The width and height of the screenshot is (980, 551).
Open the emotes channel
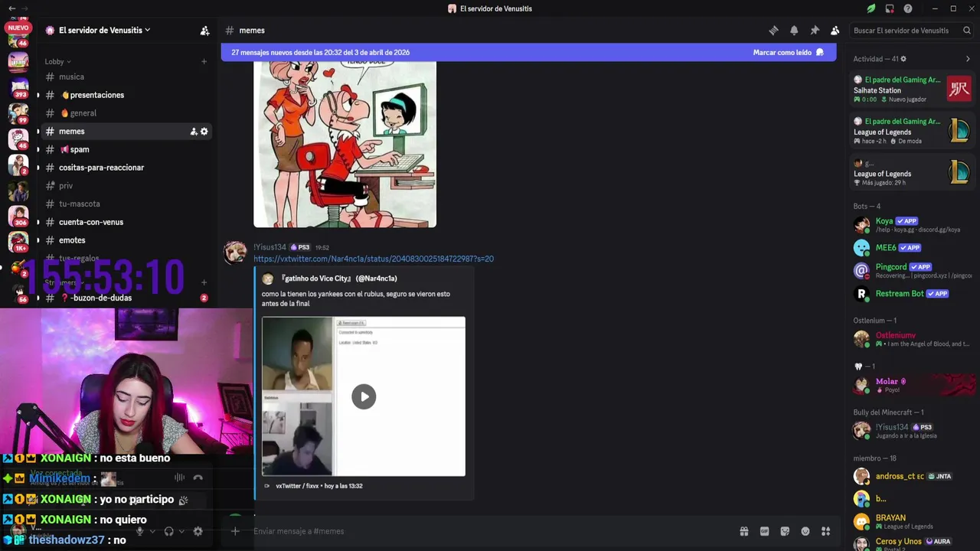[126, 240]
